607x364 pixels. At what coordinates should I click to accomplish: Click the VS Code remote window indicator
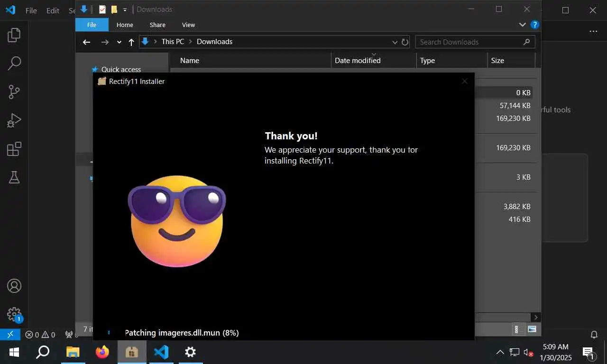(x=10, y=335)
